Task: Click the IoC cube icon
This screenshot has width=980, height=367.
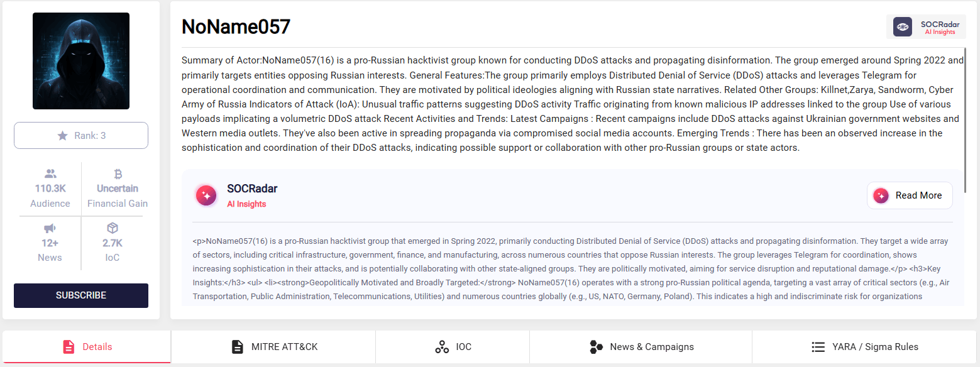Action: pyautogui.click(x=113, y=228)
